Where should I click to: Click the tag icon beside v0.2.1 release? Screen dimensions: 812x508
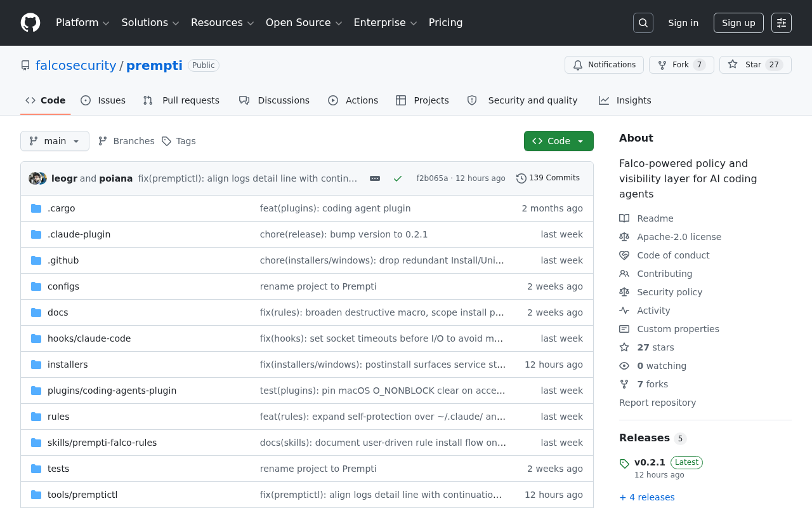pyautogui.click(x=624, y=464)
